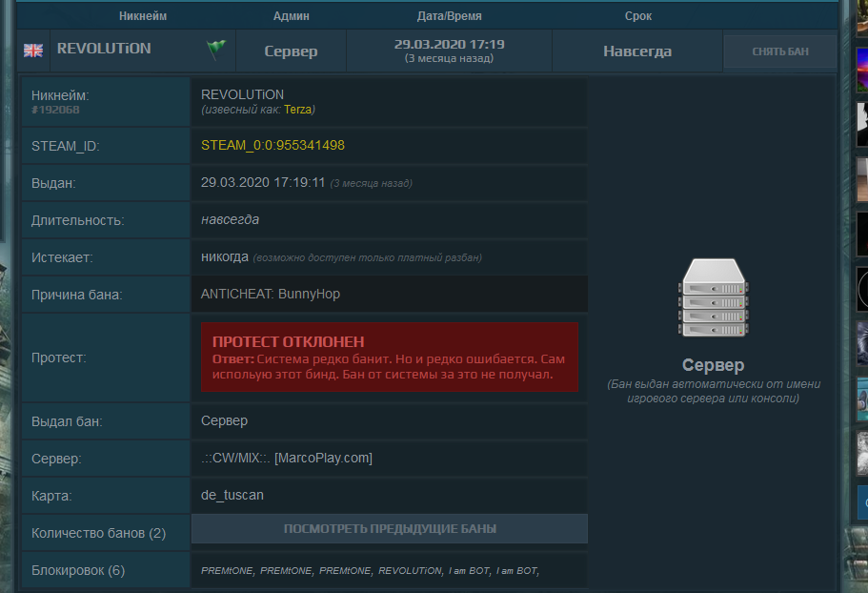Click the green flag icon in ban row
This screenshot has height=593, width=868.
214,50
